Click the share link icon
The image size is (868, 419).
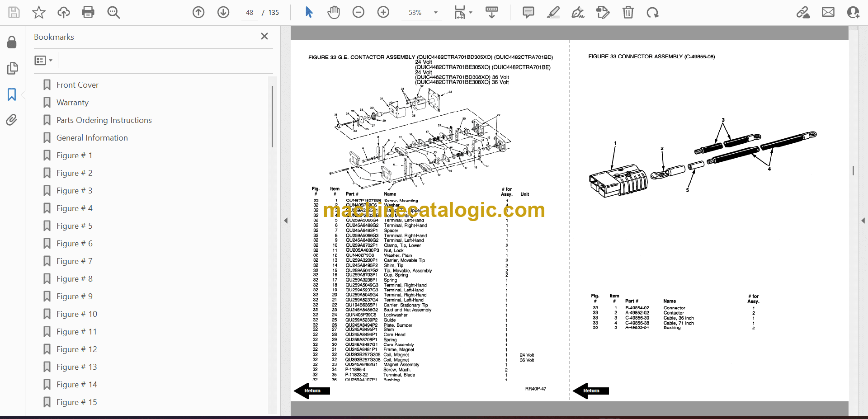803,12
